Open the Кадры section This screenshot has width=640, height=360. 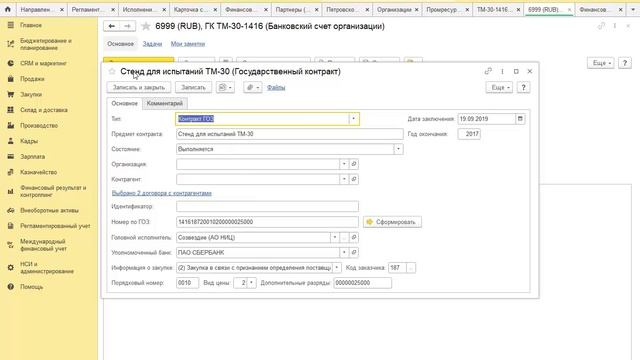pyautogui.click(x=29, y=141)
